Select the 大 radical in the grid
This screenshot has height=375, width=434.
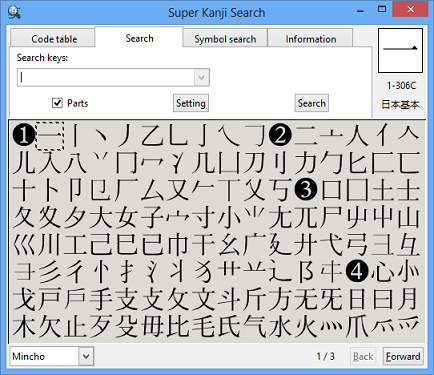[101, 217]
